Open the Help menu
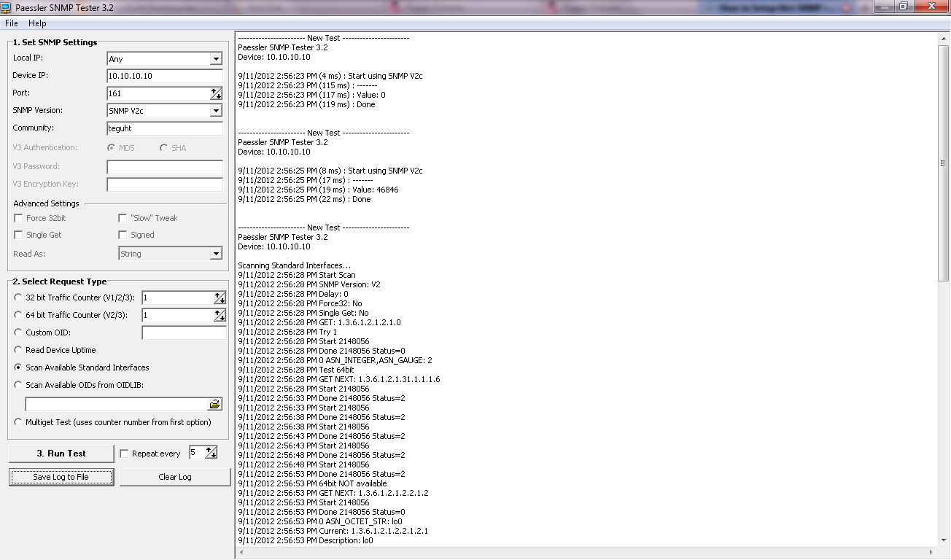 pyautogui.click(x=36, y=23)
